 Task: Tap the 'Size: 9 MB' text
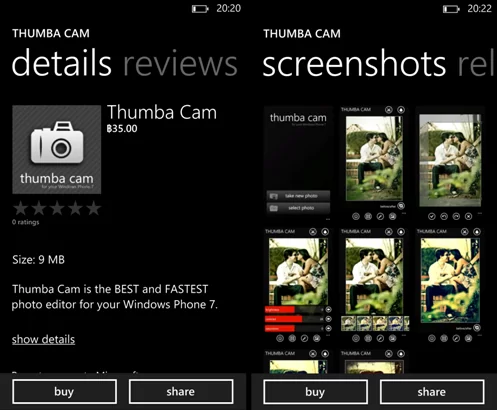38,260
